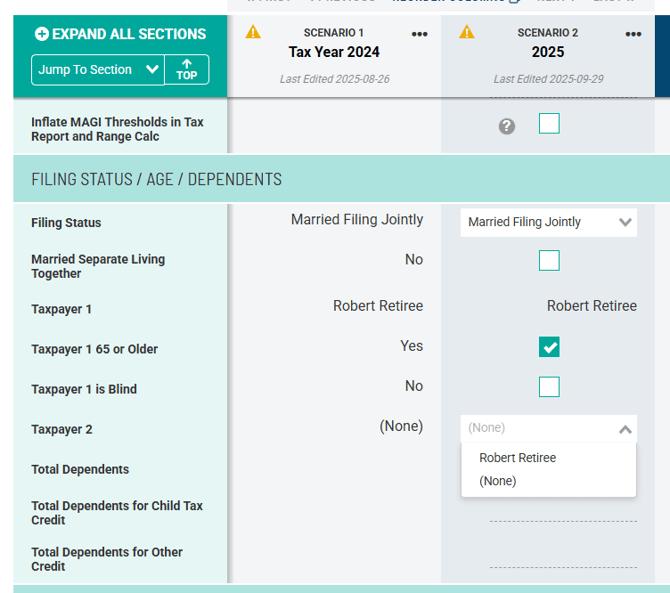Screen dimensions: 670x593
Task: Click the Scenario 2 warning triangle icon
Action: point(467,32)
